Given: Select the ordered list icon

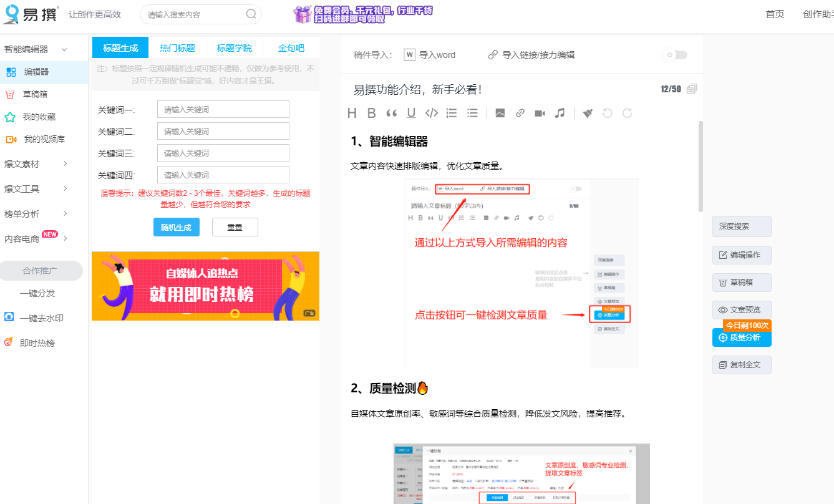Looking at the screenshot, I should pyautogui.click(x=451, y=113).
